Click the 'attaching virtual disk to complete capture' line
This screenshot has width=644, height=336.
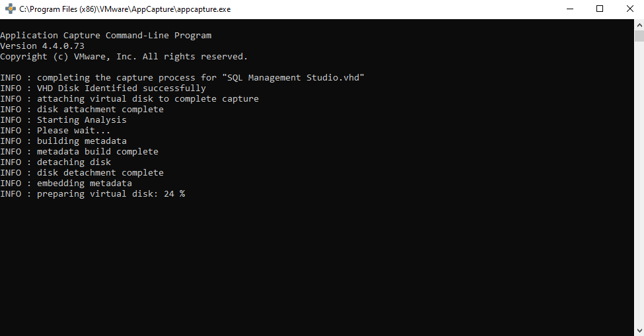click(129, 99)
